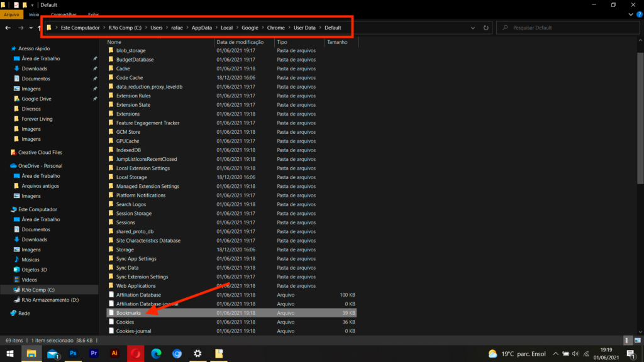Open Músicas in the navigation pane
The width and height of the screenshot is (644, 362).
point(30,260)
